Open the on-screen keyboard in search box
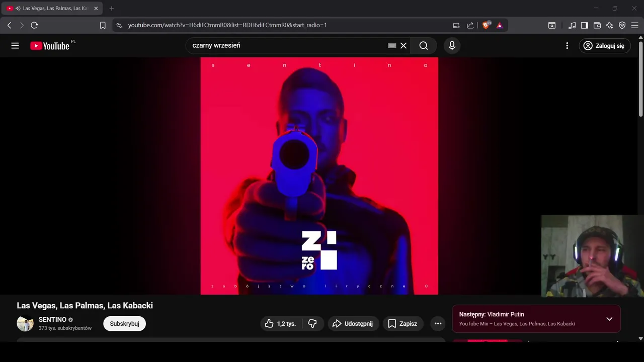This screenshot has width=644, height=362. point(392,46)
